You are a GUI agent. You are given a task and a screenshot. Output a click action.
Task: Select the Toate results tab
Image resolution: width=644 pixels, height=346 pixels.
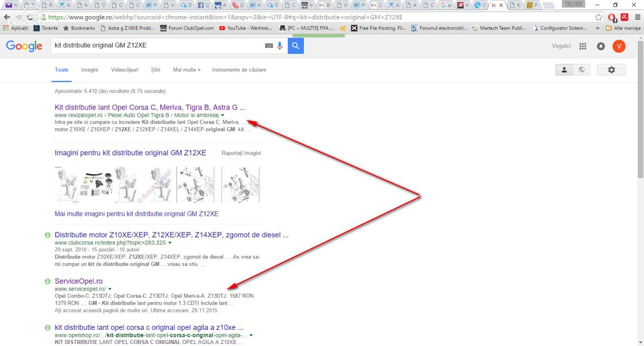point(62,70)
